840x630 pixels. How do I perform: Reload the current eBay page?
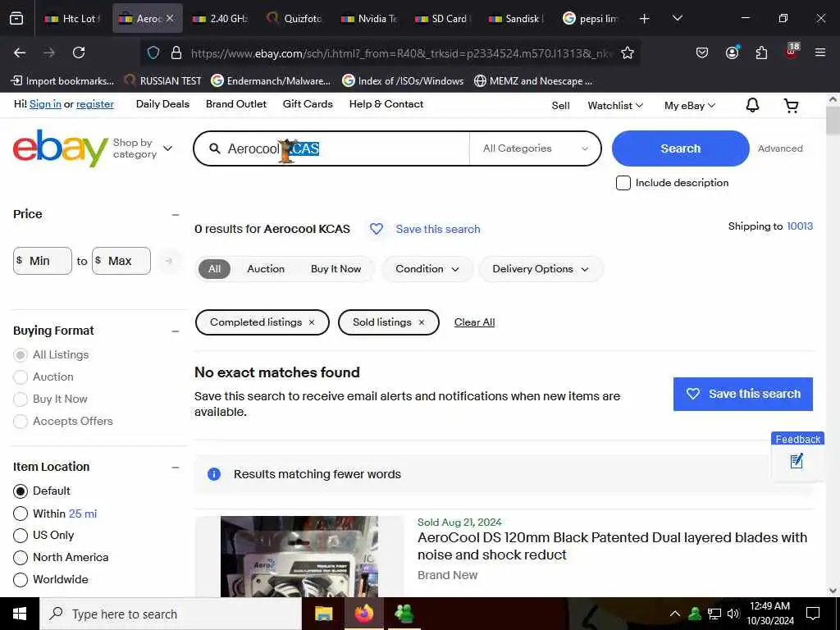click(79, 52)
